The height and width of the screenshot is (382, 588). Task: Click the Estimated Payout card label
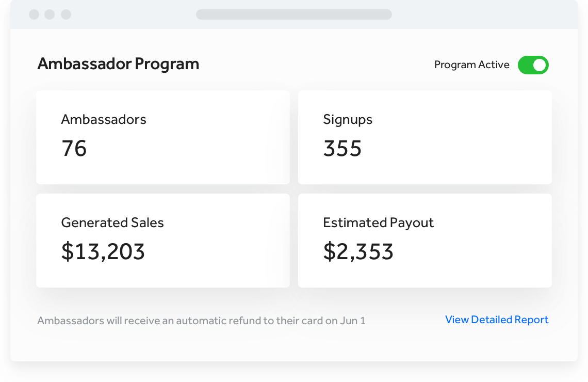(x=378, y=223)
